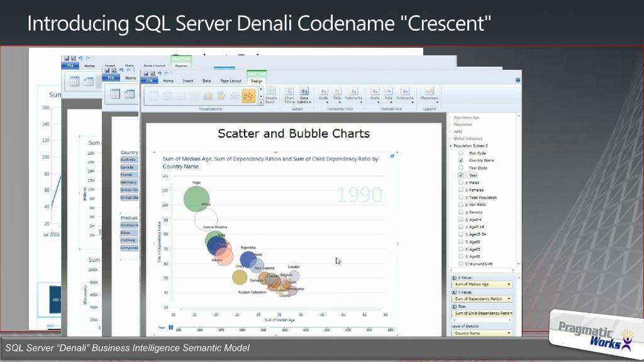Click Save As icon in front window toolbar

(x=152, y=74)
